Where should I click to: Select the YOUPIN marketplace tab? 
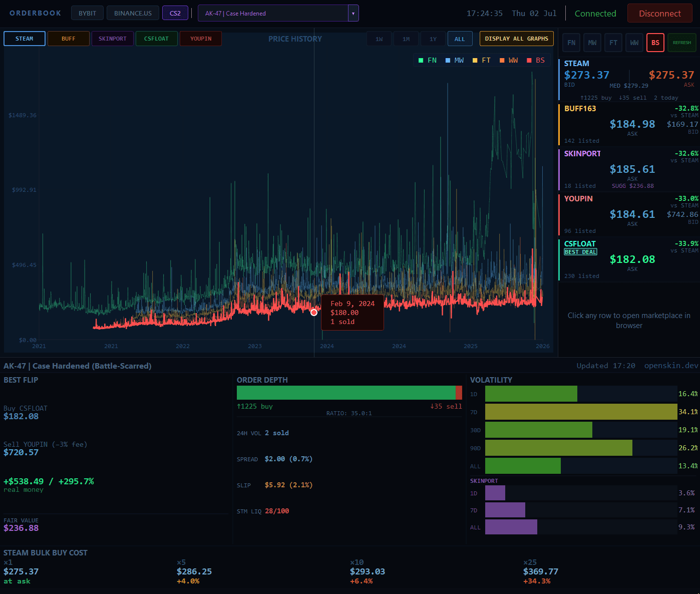[201, 39]
